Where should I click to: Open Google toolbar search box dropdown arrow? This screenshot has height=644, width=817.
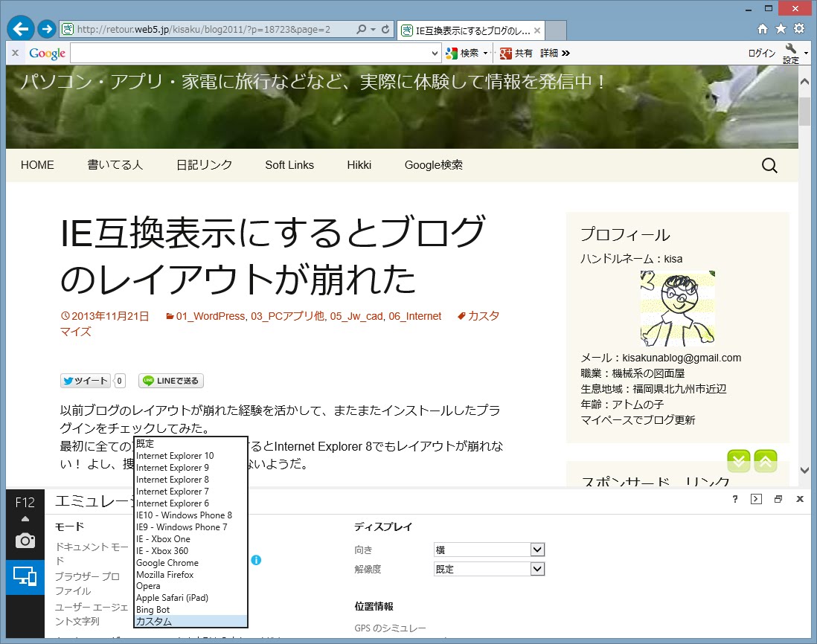pyautogui.click(x=435, y=53)
